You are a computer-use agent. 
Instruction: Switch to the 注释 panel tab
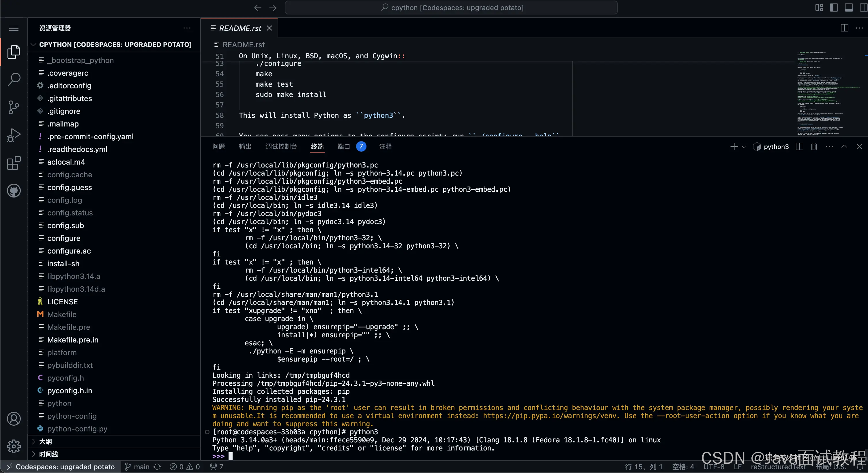386,147
